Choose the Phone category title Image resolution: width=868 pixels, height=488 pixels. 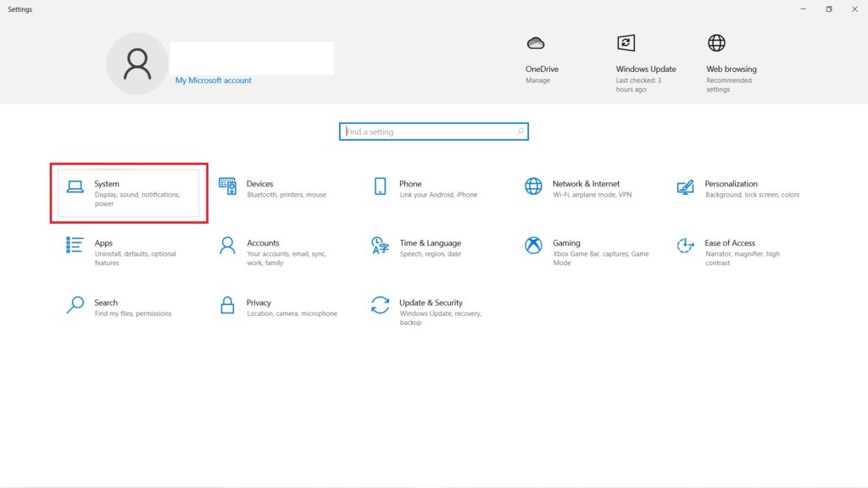(x=410, y=184)
